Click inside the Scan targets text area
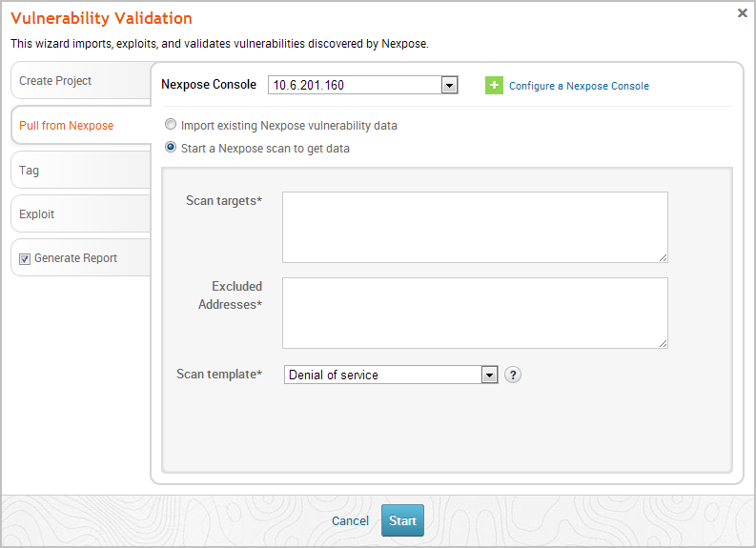 click(x=475, y=226)
